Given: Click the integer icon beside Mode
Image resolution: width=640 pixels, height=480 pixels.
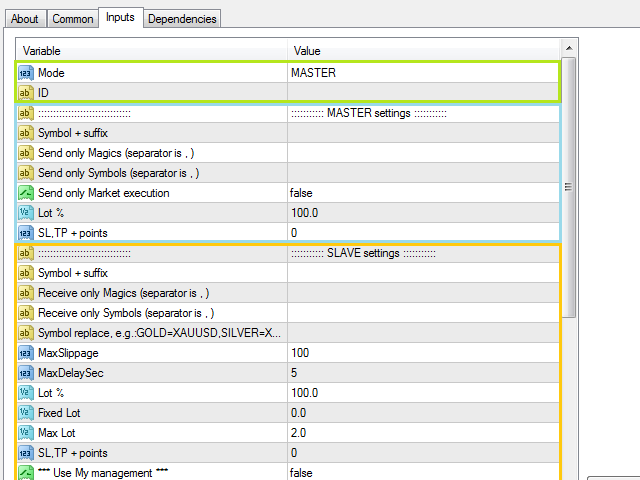Looking at the screenshot, I should click(25, 73).
